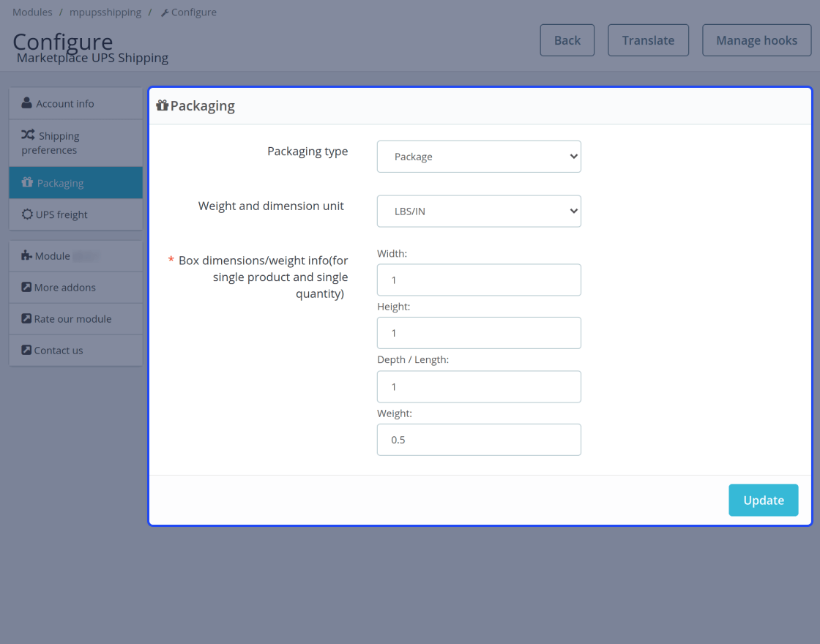Click the UPS freight gear icon
Screen dimensions: 820x644
[x=27, y=214]
